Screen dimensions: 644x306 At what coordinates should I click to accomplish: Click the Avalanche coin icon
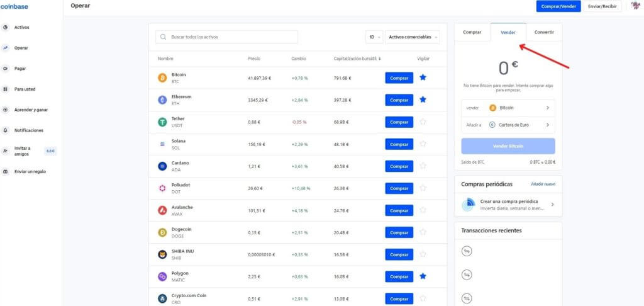click(163, 210)
